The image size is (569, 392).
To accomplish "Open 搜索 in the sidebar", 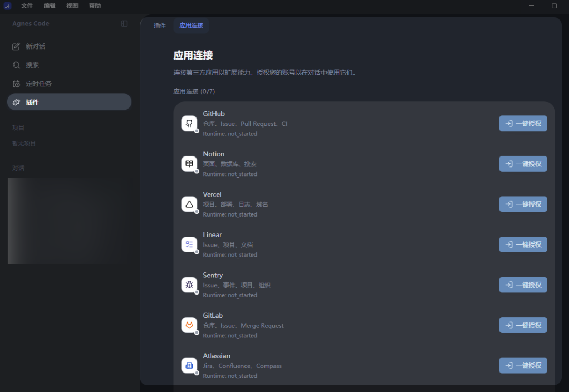I will pos(69,65).
